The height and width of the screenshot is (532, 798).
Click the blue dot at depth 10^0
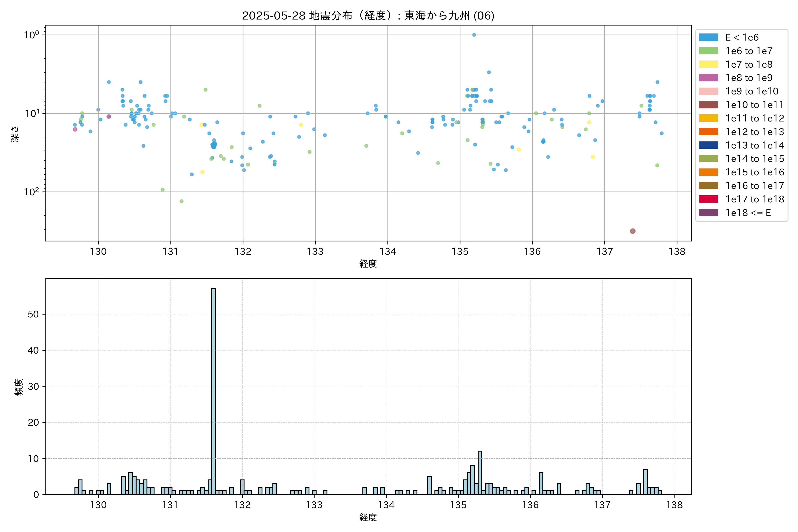(x=474, y=35)
